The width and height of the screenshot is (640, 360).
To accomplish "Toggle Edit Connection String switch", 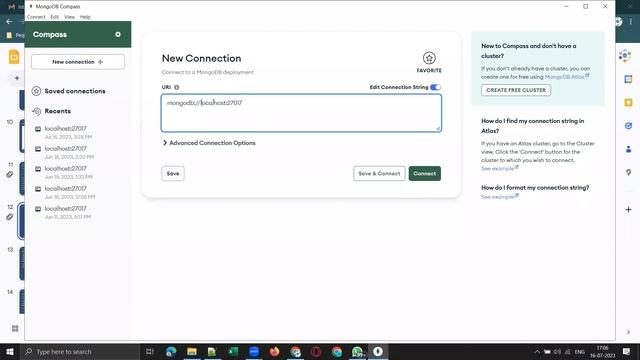I will 436,87.
